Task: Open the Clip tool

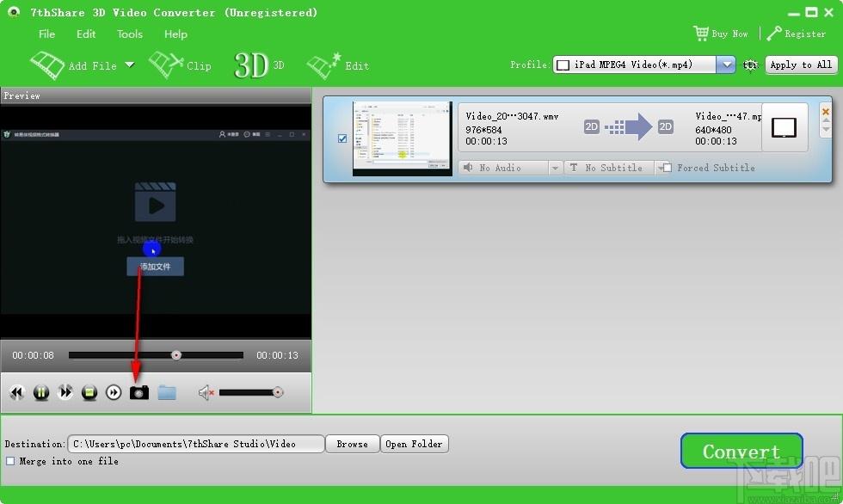Action: (x=180, y=65)
